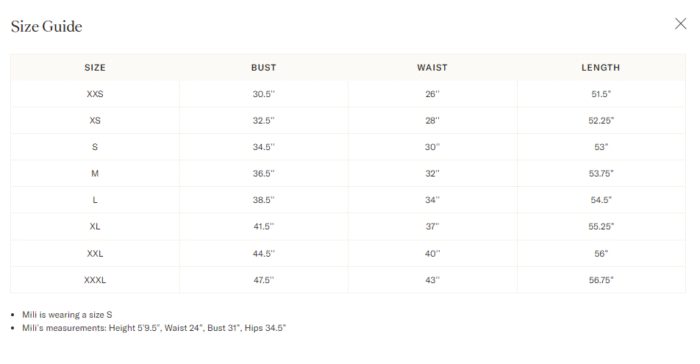Click the LENGTH column header

click(x=600, y=67)
